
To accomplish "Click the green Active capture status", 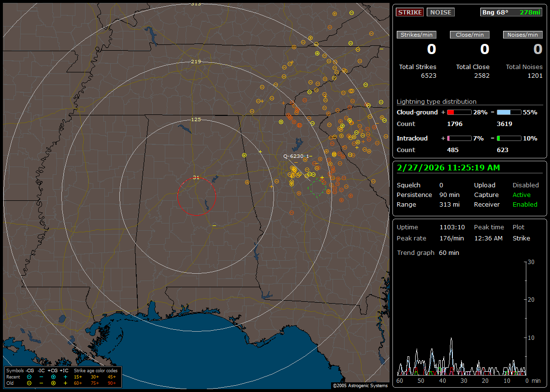I will tap(521, 195).
